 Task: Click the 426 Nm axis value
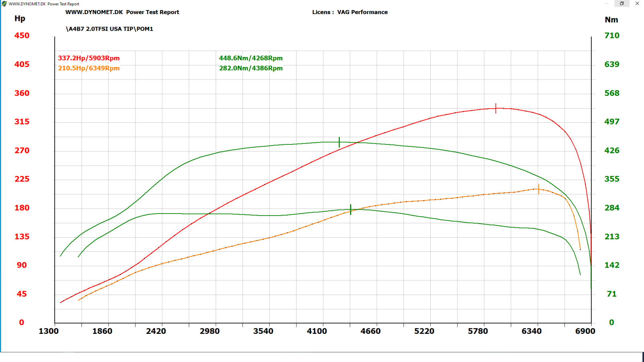coord(612,150)
